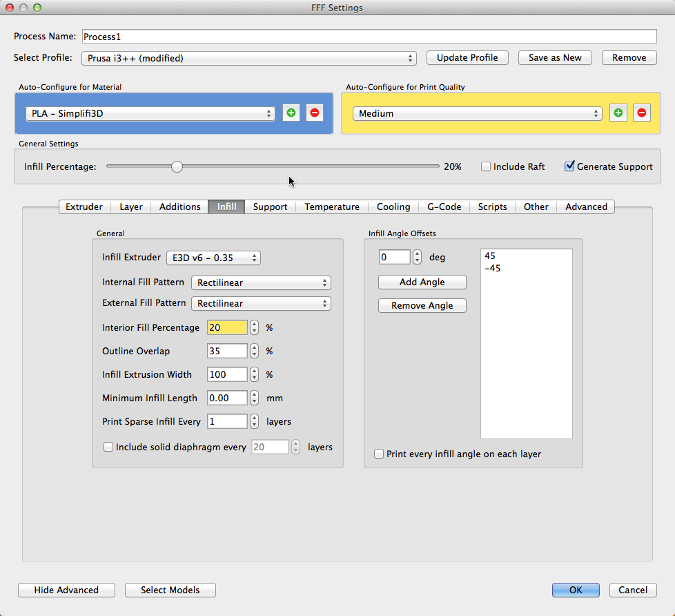
Task: Click the Cancel button
Action: pos(633,590)
